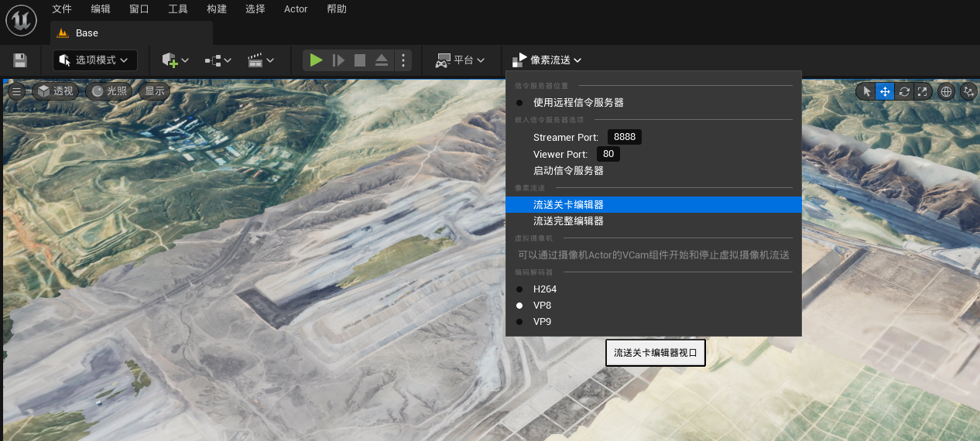Click the stop simulation square icon
This screenshot has width=980, height=441.
[x=360, y=60]
